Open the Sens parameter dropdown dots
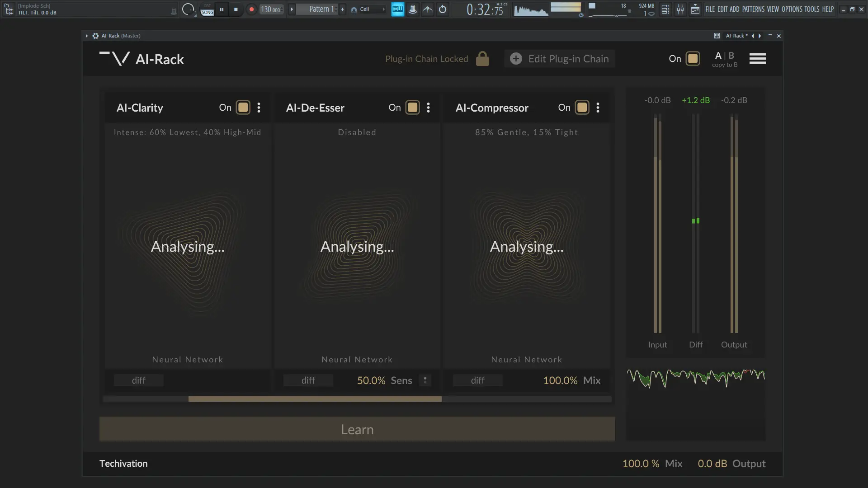 425,380
